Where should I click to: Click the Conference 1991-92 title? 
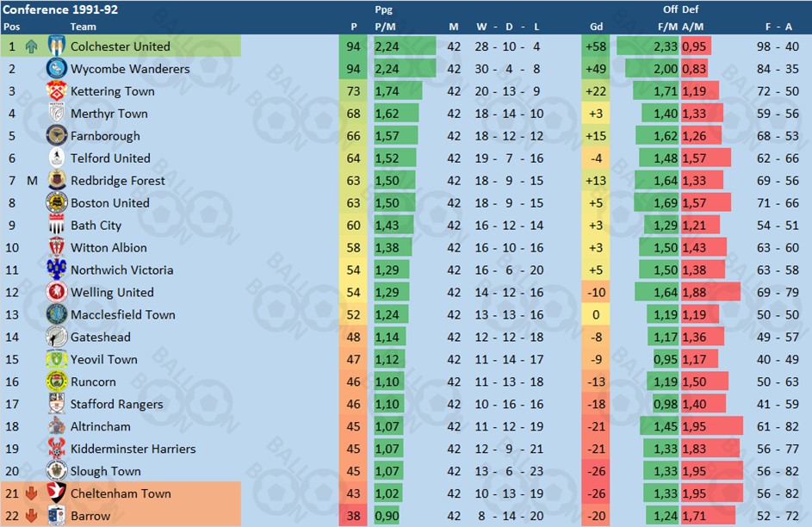[60, 9]
